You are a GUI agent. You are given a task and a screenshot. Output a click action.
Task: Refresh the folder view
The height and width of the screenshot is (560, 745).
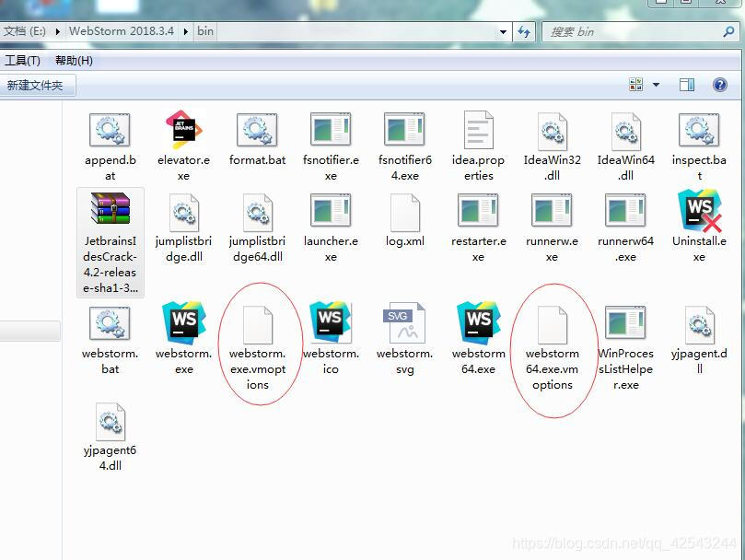524,32
